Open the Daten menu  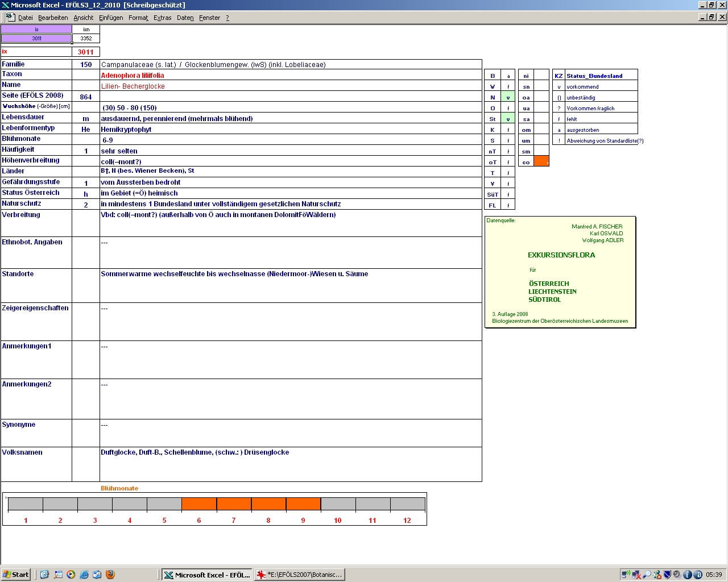click(x=185, y=18)
